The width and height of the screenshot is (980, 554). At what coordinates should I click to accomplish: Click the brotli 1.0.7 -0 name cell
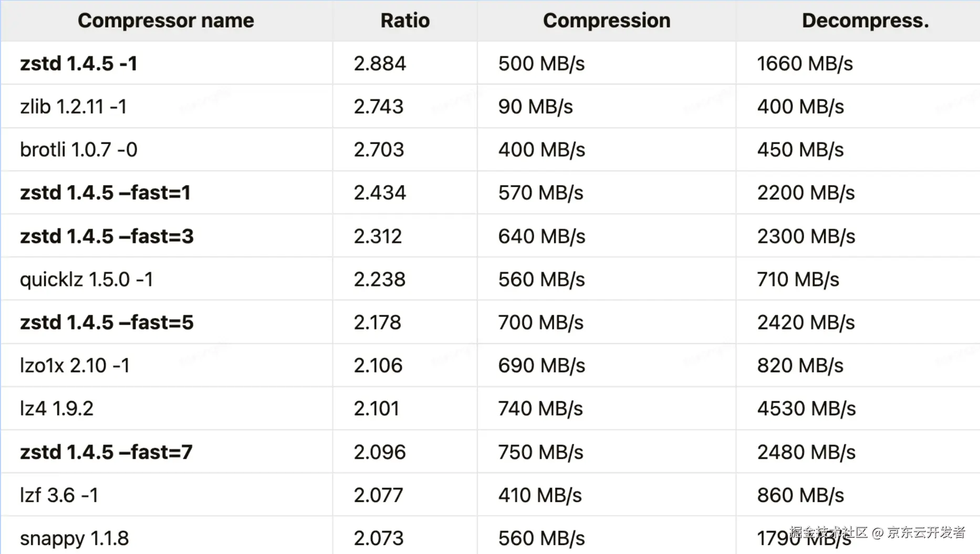pyautogui.click(x=79, y=150)
